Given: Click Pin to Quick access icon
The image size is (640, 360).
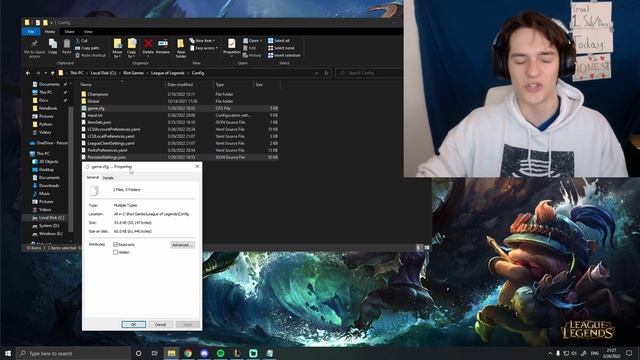Looking at the screenshot, I should click(x=34, y=48).
